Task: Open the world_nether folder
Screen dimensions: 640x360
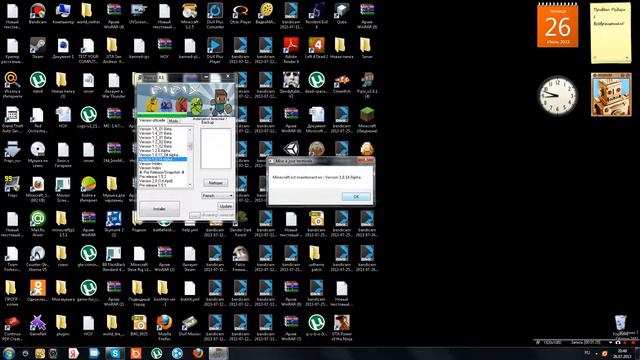Action: pos(88,15)
